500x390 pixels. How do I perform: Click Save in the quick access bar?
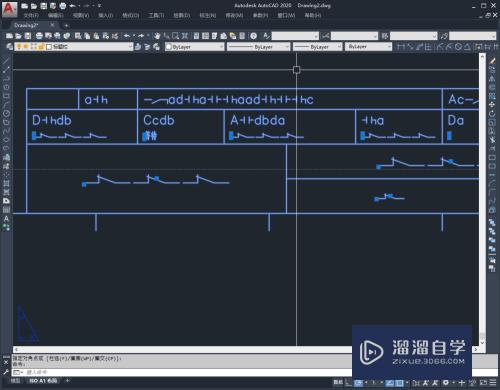coord(44,6)
